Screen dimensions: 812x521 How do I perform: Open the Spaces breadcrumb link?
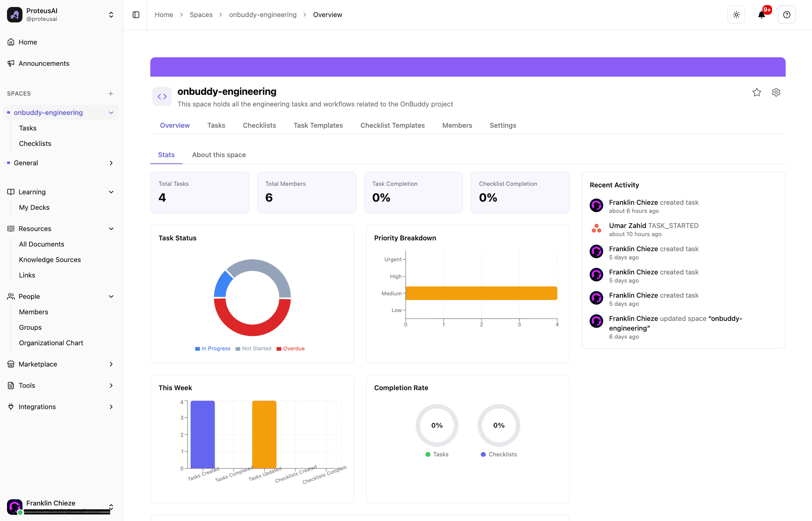pyautogui.click(x=201, y=15)
